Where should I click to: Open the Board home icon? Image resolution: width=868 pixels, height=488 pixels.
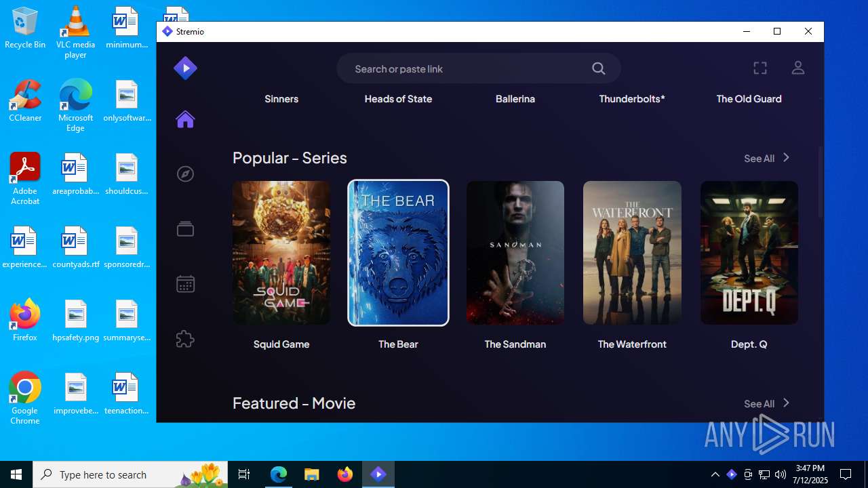pos(185,119)
